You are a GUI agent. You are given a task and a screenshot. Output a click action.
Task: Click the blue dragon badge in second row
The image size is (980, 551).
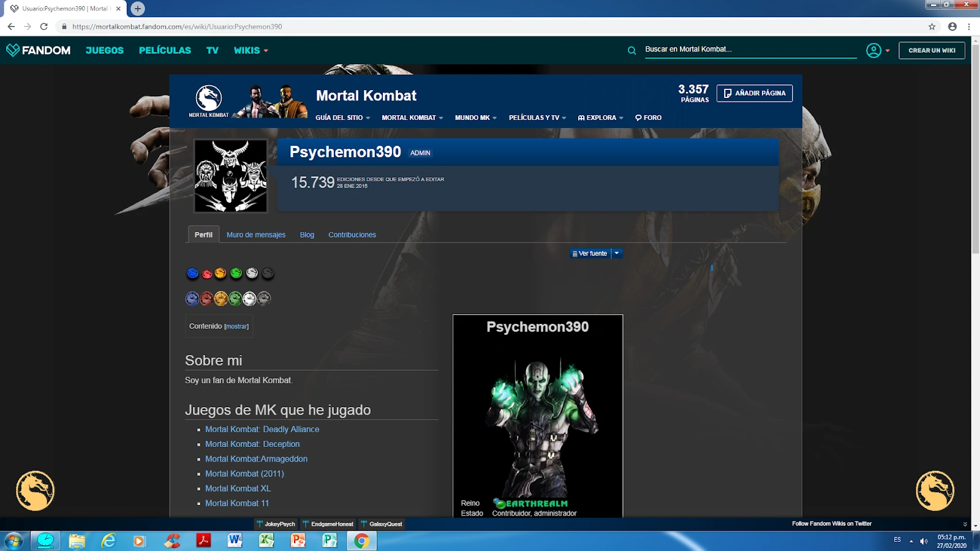[192, 299]
